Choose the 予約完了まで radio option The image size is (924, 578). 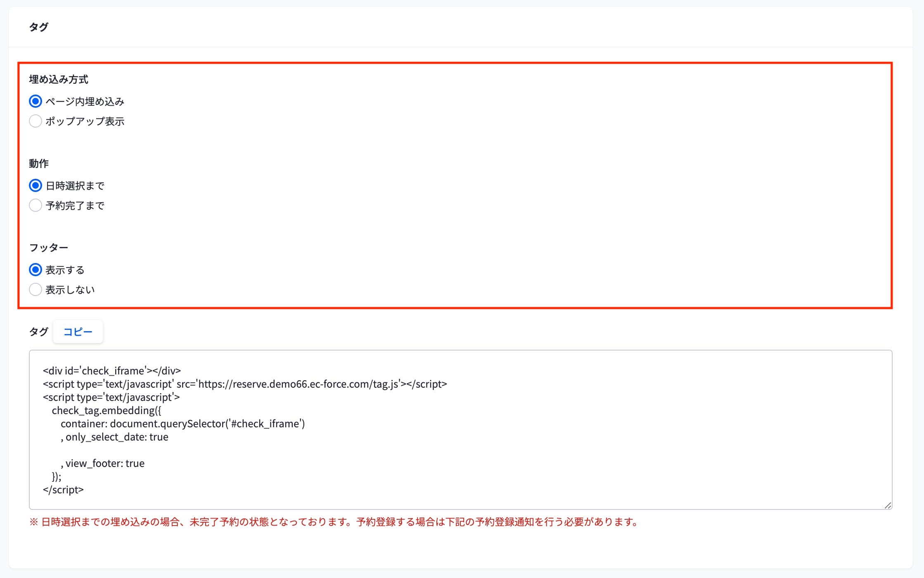tap(36, 205)
